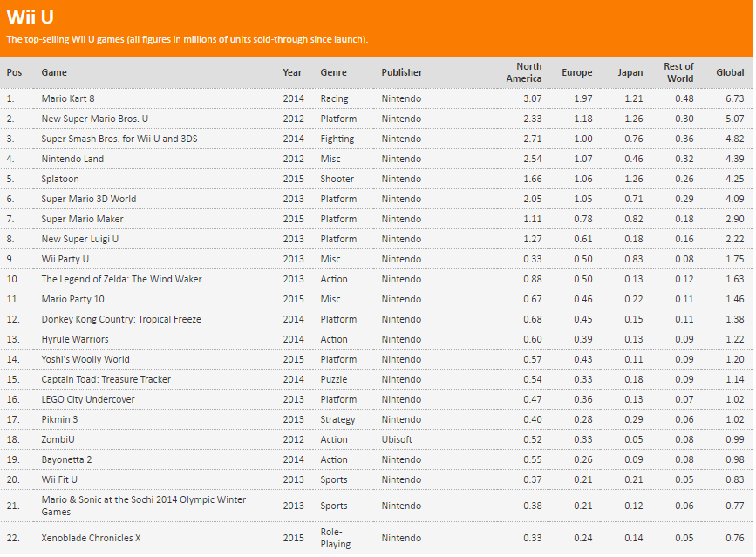
Task: Click Bayonetta 2 North America value 0.55
Action: pyautogui.click(x=532, y=460)
